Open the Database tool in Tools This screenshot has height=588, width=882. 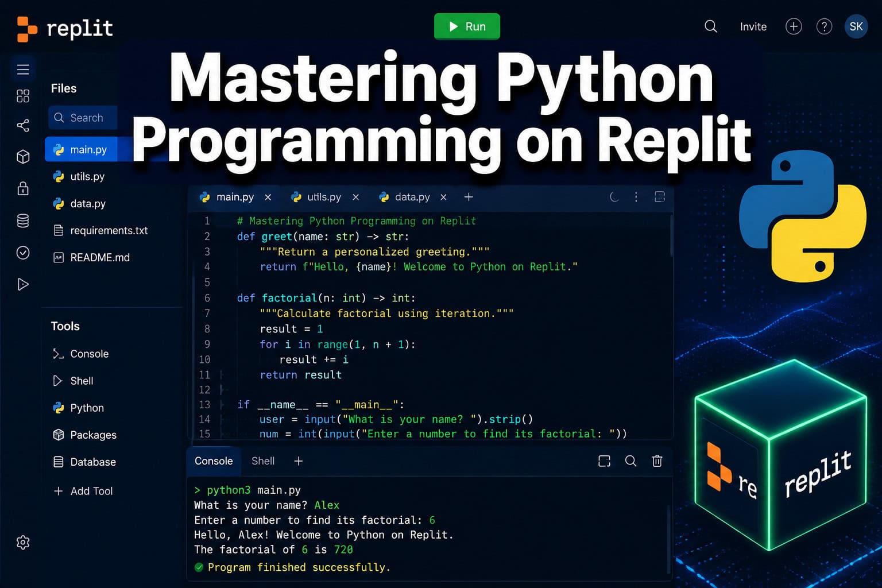point(84,462)
